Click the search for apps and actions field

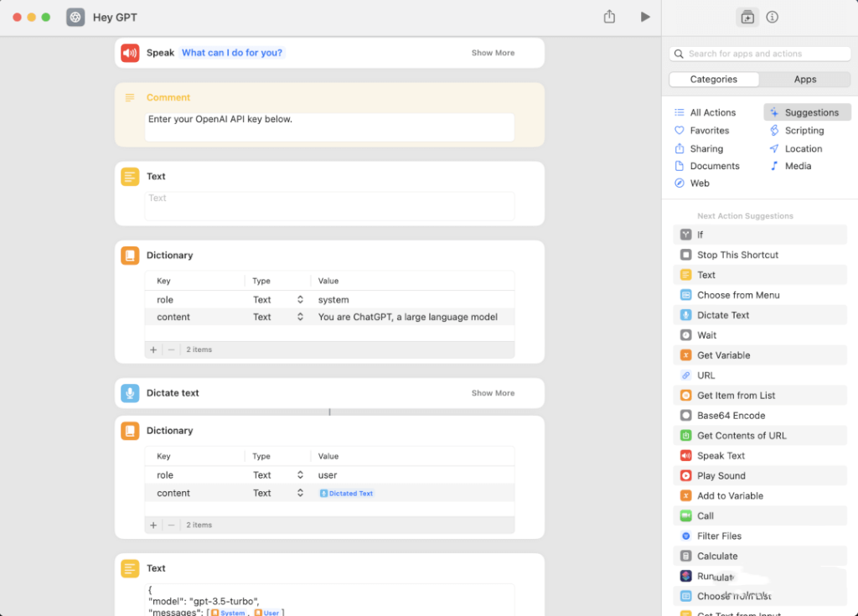tap(759, 54)
